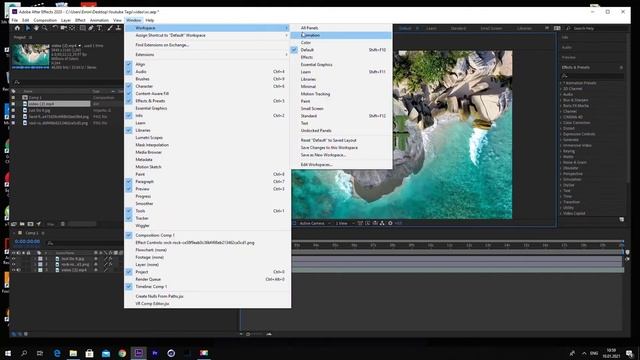Uncheck the Align panel in Window menu
640x360 pixels.
coord(207,64)
